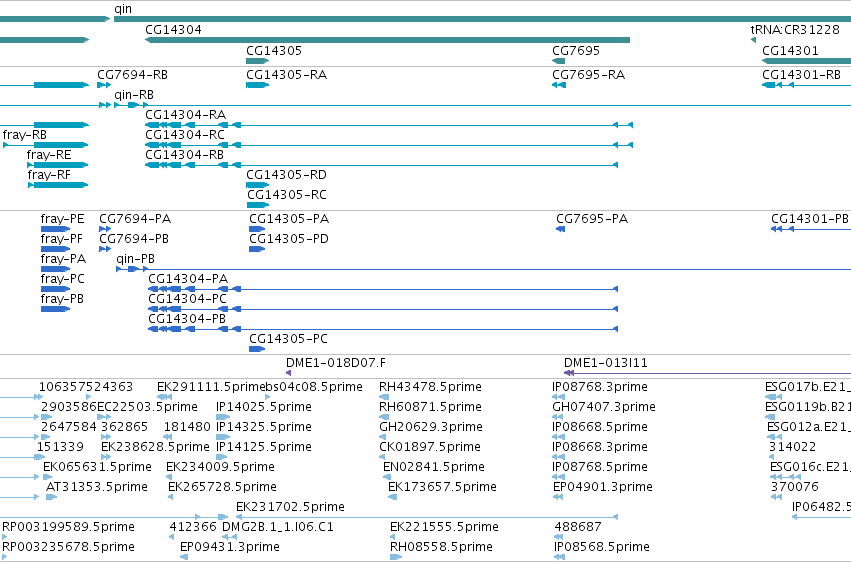The height and width of the screenshot is (562, 851).
Task: Select the CG7695-PA protein label
Action: tap(592, 219)
